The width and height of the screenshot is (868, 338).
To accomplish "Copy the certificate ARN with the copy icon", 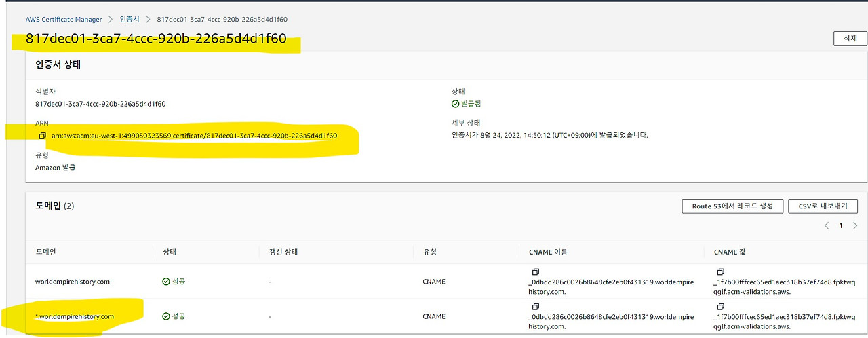I will (x=42, y=136).
